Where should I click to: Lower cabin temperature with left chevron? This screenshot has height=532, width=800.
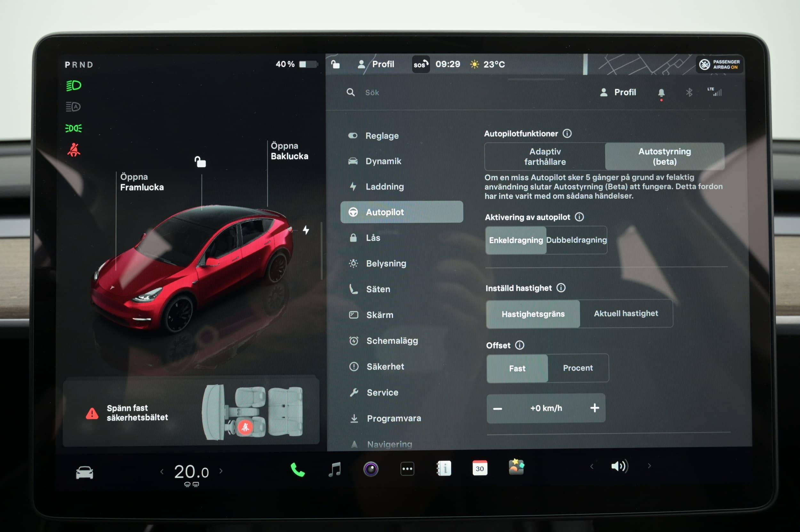point(162,472)
